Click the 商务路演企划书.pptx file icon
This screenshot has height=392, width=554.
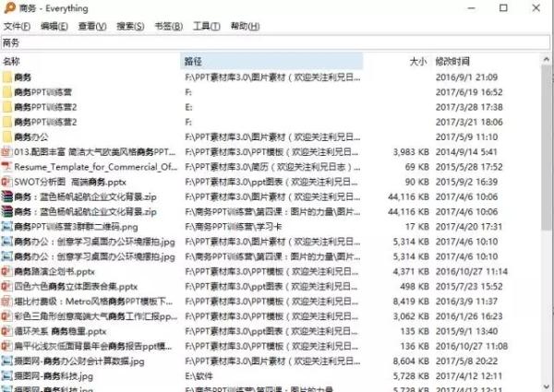click(6, 271)
